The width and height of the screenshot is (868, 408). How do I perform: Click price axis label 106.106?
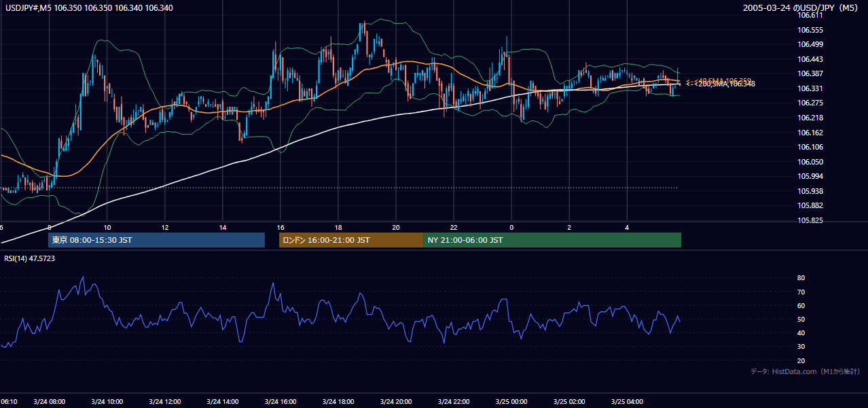[x=810, y=147]
